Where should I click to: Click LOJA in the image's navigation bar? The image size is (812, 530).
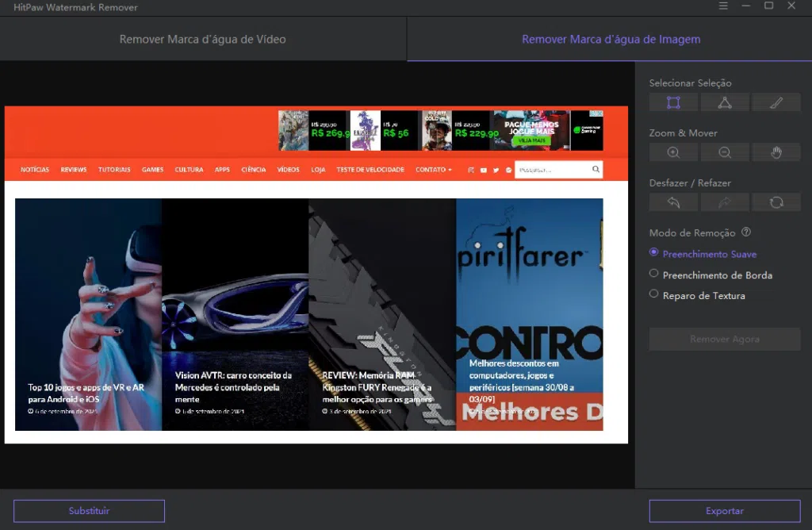point(318,170)
